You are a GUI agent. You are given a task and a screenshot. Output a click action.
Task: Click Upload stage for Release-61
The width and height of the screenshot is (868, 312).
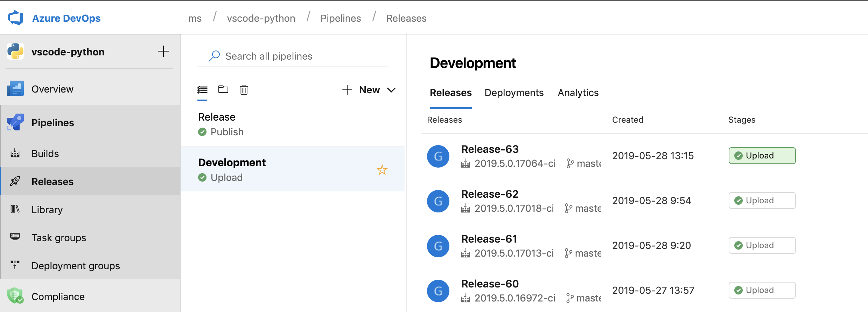(762, 245)
